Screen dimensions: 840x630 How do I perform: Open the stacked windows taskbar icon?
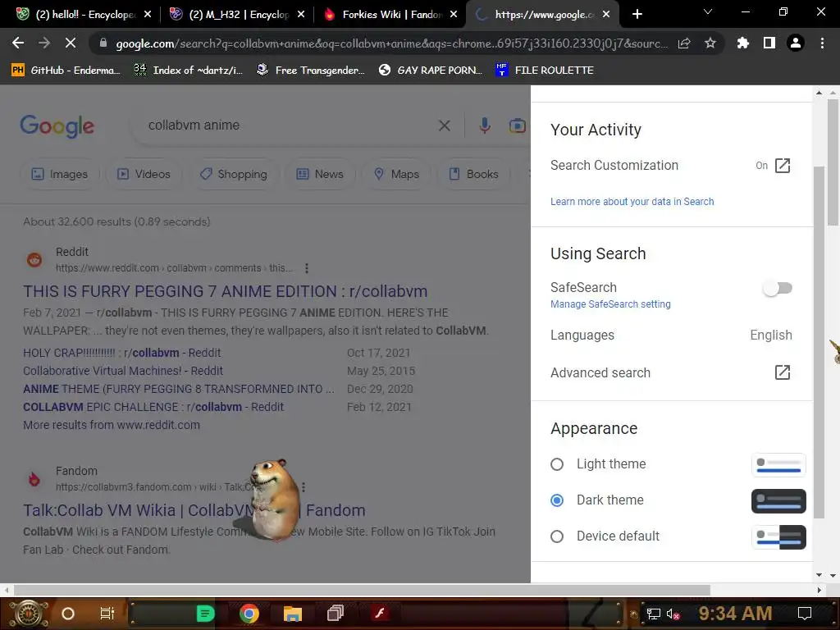(336, 613)
